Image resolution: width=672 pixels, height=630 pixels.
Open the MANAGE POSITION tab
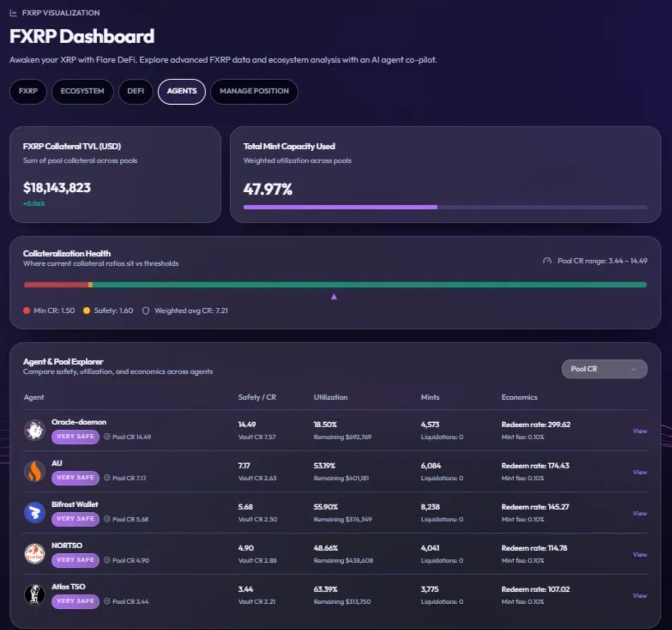click(254, 91)
